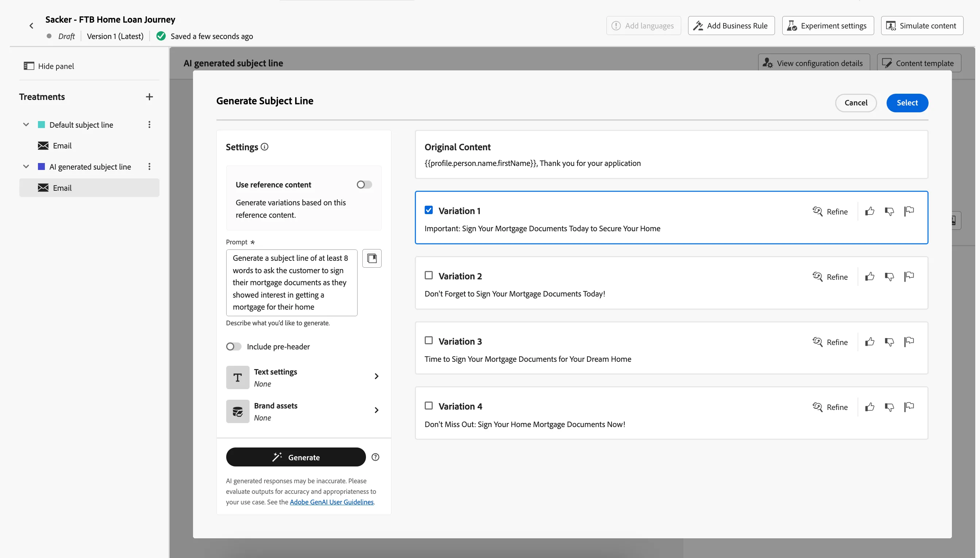
Task: Open the prompt library icon beside Prompt field
Action: pos(371,258)
